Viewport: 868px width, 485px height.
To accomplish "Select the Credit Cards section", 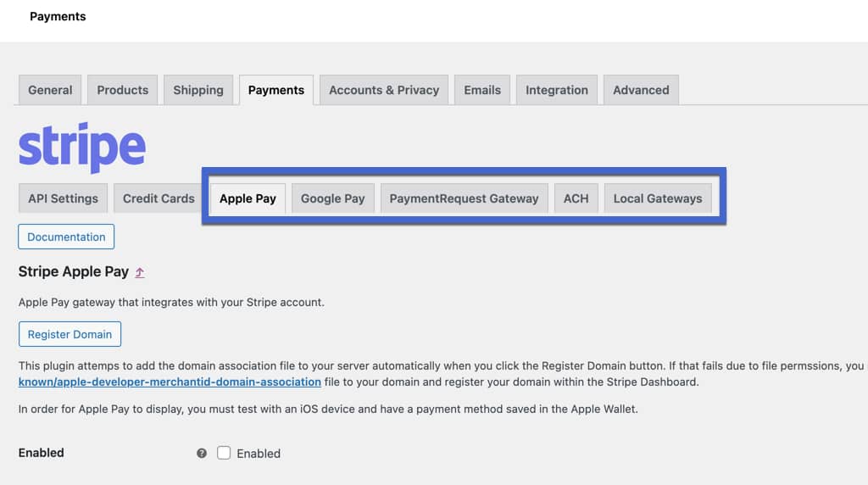I will (x=159, y=198).
